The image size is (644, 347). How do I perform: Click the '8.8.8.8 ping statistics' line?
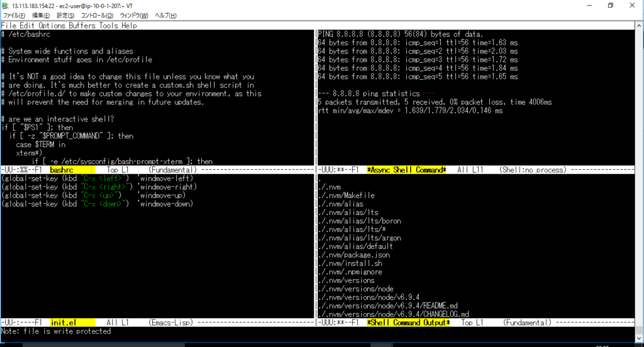pos(376,94)
